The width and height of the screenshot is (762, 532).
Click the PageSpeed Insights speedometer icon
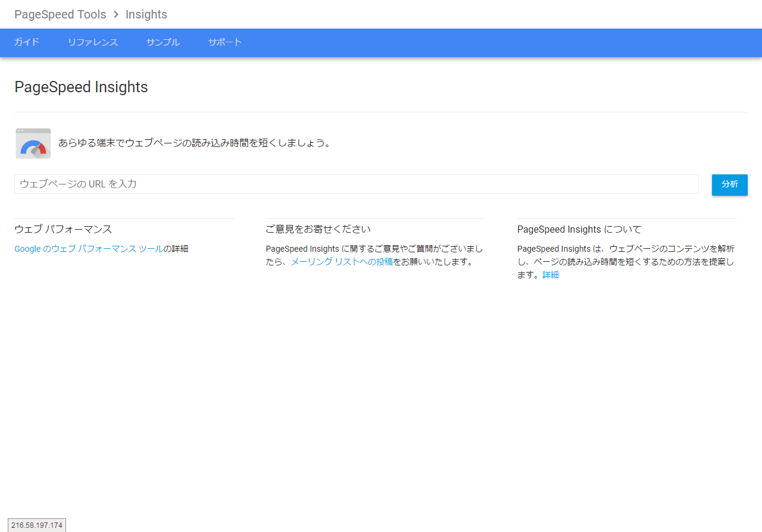tap(33, 143)
